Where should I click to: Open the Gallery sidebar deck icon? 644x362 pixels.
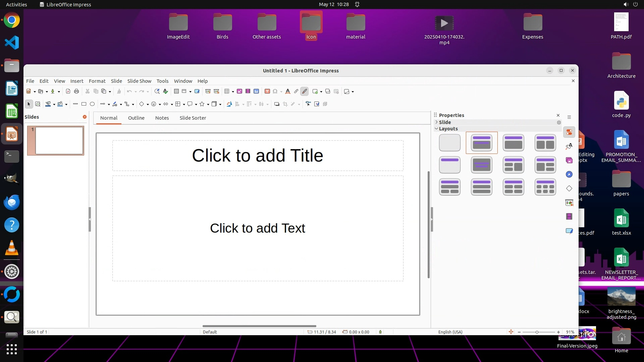[x=569, y=160]
